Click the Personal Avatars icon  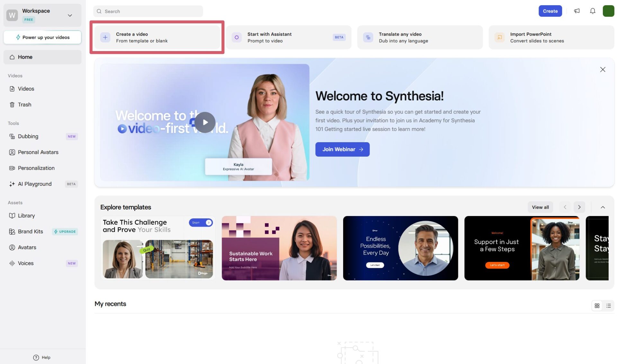pos(12,152)
